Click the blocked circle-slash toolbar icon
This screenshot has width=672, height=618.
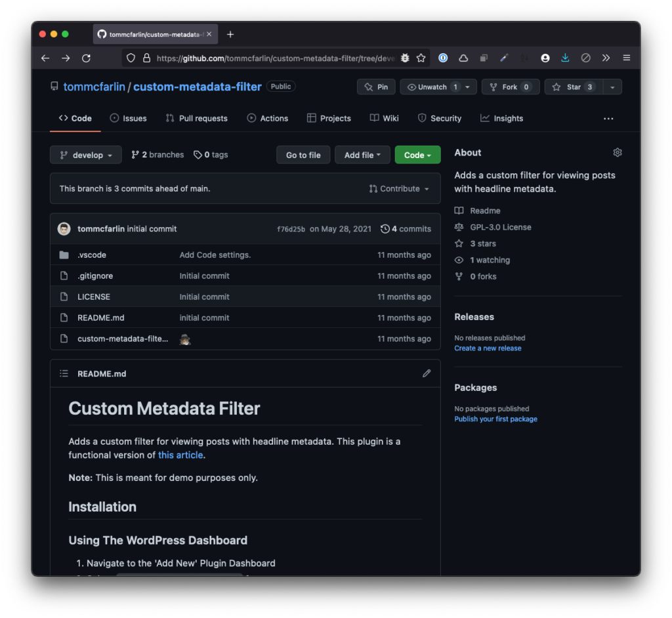(x=585, y=58)
